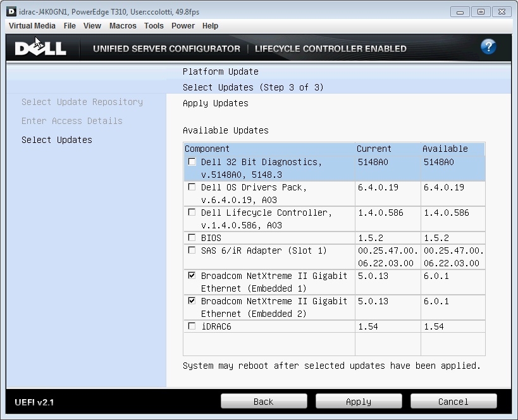Click the Dell logo in the header
This screenshot has width=518, height=420.
click(x=40, y=49)
